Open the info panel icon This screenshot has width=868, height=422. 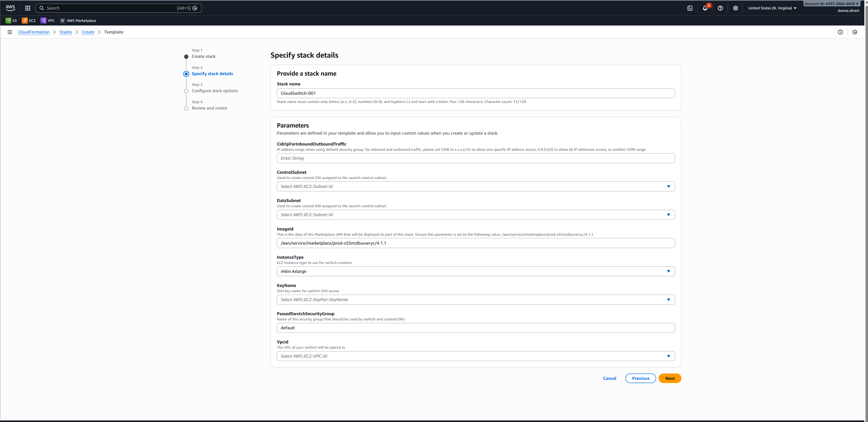(x=840, y=32)
